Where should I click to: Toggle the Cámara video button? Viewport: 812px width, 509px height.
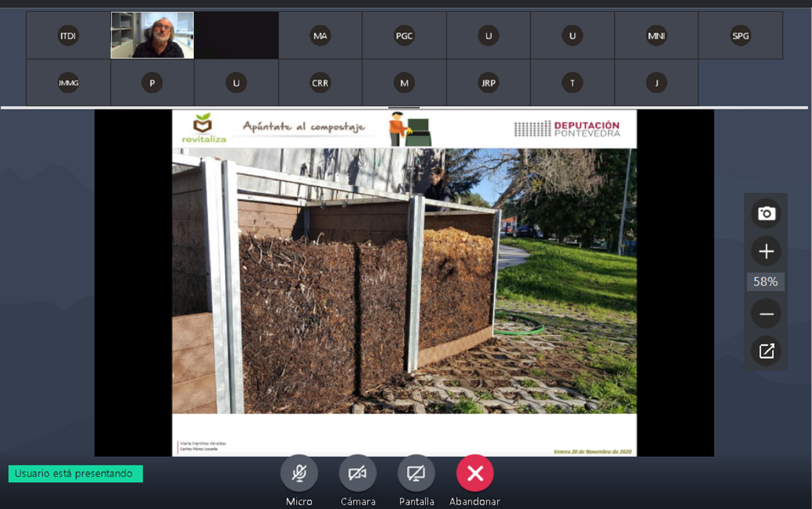click(x=358, y=473)
